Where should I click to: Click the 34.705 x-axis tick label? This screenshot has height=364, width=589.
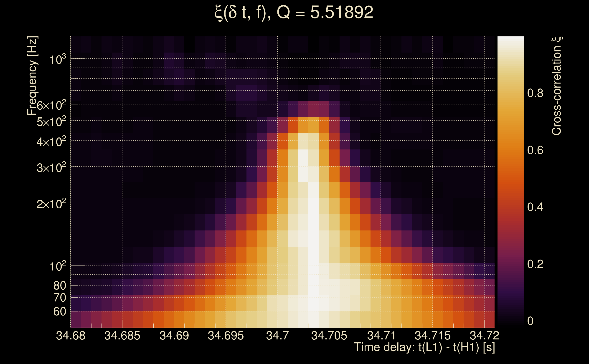329,336
